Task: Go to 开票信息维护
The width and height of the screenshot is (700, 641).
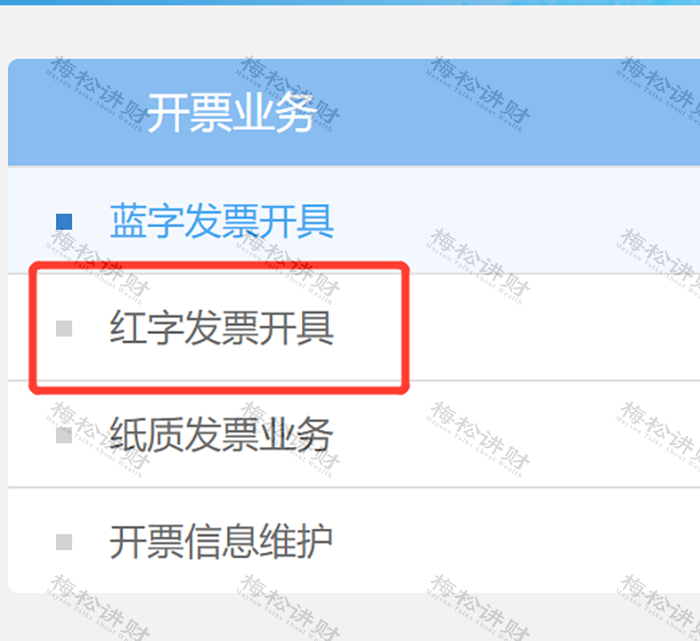Action: click(x=222, y=541)
